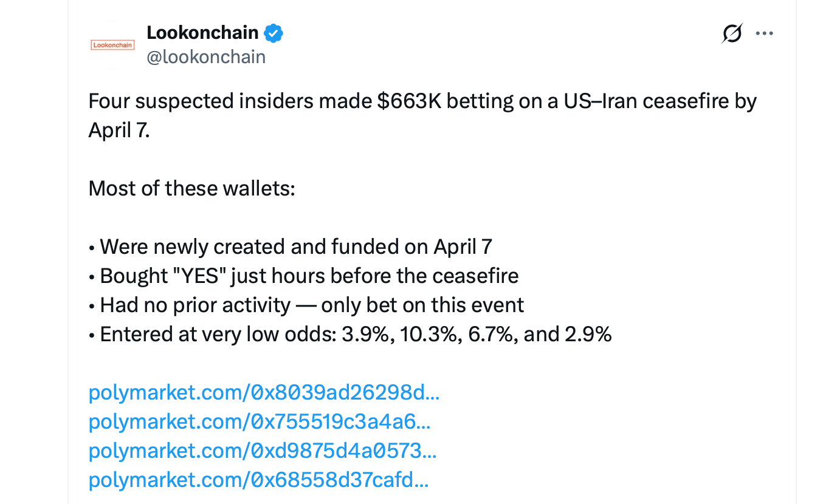Open the polymarket link starting 0x755519
823x504 pixels.
[x=260, y=421]
